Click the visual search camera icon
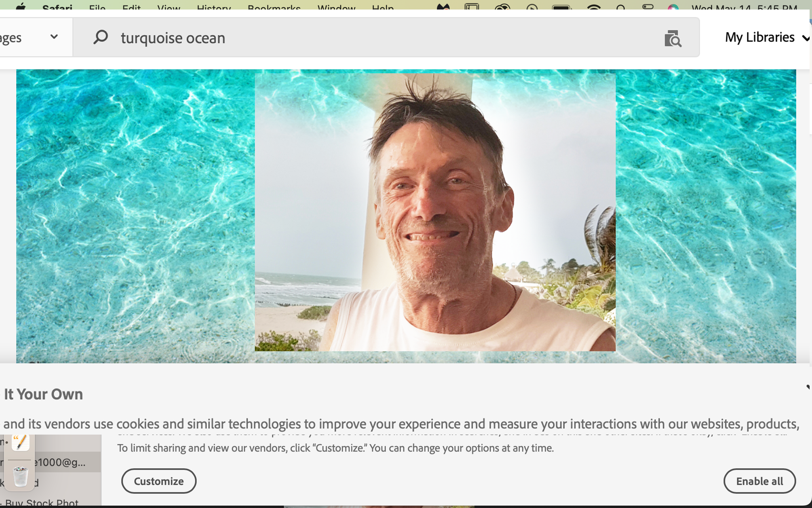 pos(672,38)
